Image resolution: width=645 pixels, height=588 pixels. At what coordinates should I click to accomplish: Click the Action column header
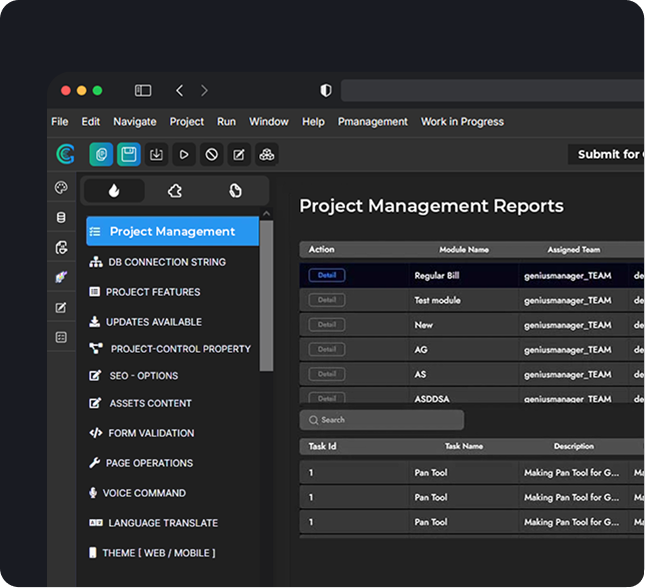[322, 250]
